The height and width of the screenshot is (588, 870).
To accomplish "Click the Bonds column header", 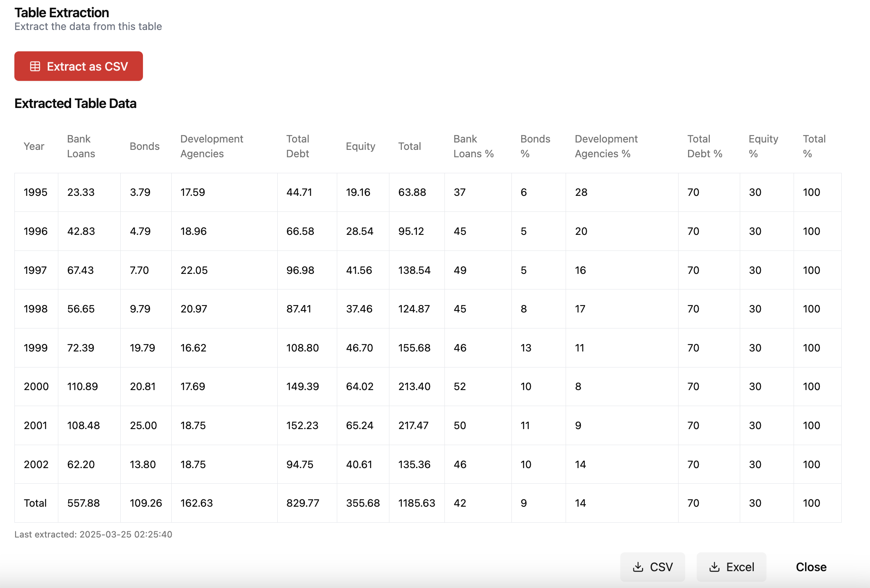I will 145,146.
